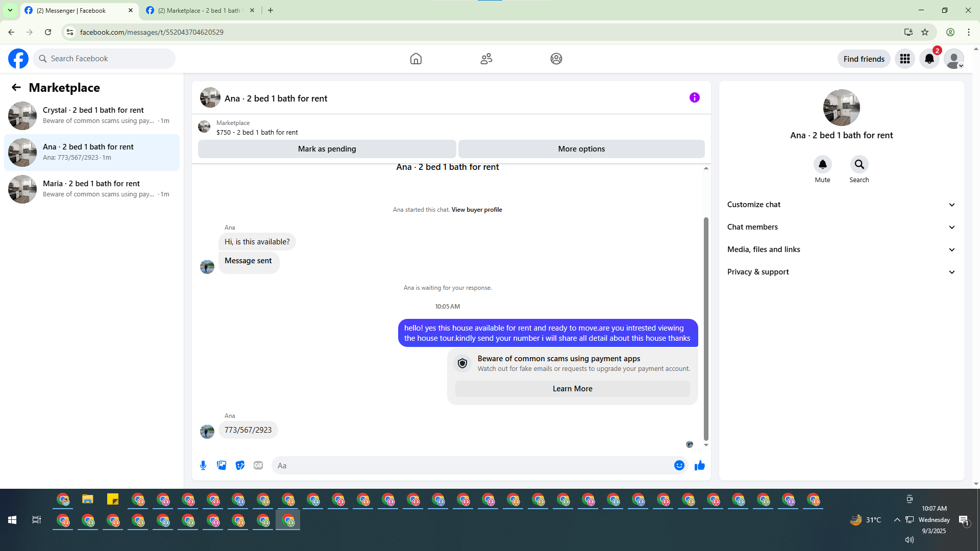
Task: Focus the Aa message input box
Action: (x=472, y=465)
